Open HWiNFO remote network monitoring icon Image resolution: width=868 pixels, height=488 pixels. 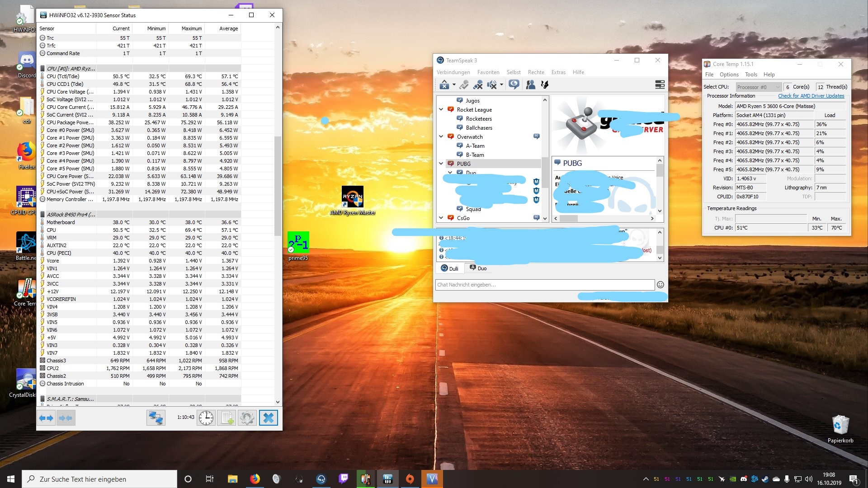pyautogui.click(x=156, y=418)
